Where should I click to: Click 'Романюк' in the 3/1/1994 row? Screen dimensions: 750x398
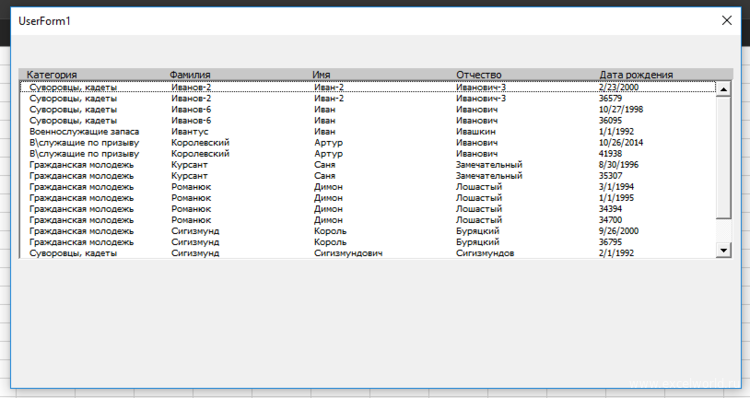point(191,187)
